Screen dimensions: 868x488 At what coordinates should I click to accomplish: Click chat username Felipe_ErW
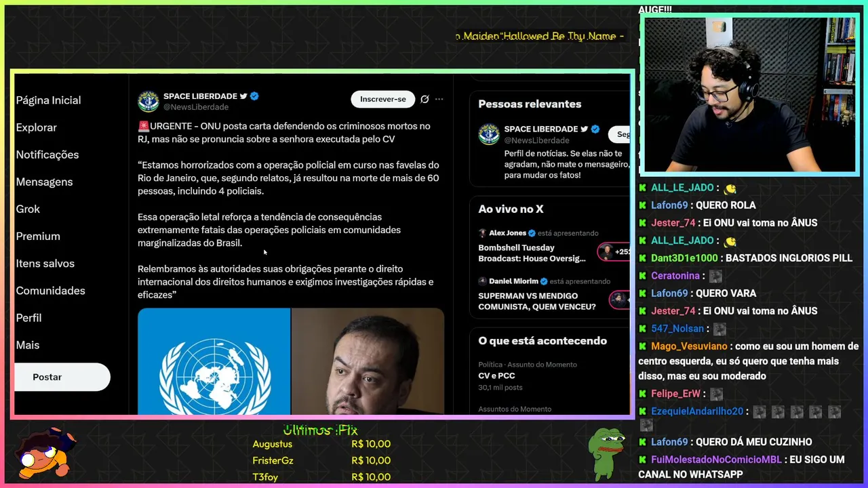[675, 394]
